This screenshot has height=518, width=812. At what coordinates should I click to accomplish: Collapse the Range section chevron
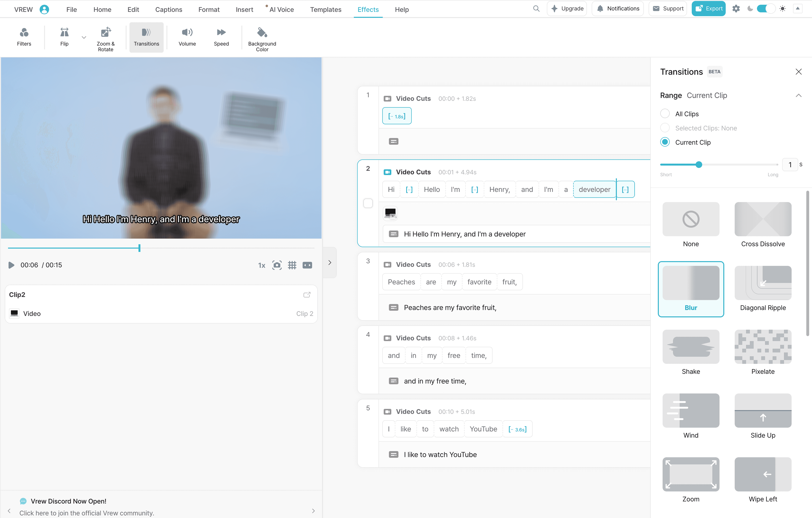798,96
